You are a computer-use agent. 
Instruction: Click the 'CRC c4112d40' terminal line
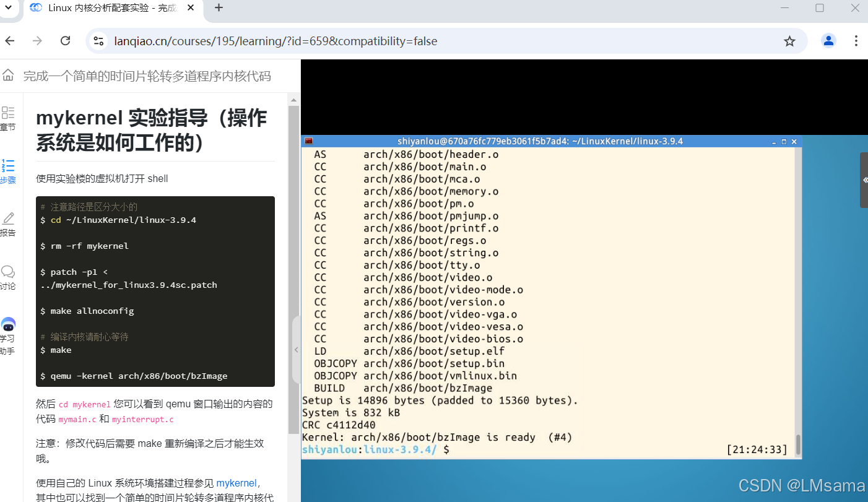(x=339, y=425)
